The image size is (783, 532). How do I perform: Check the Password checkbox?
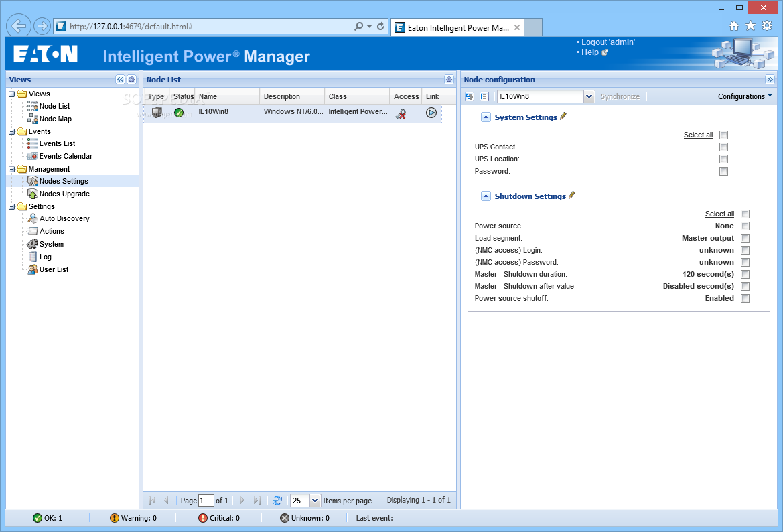pyautogui.click(x=723, y=171)
